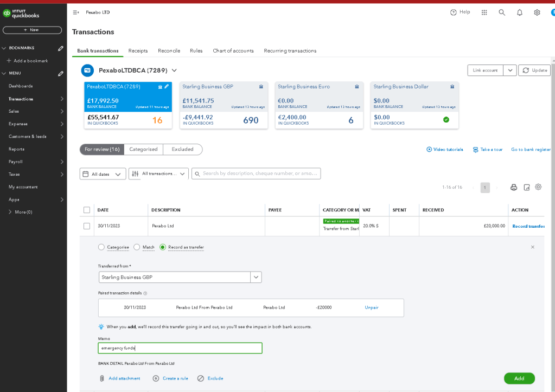
Task: Click the transaction search field
Action: click(x=256, y=173)
